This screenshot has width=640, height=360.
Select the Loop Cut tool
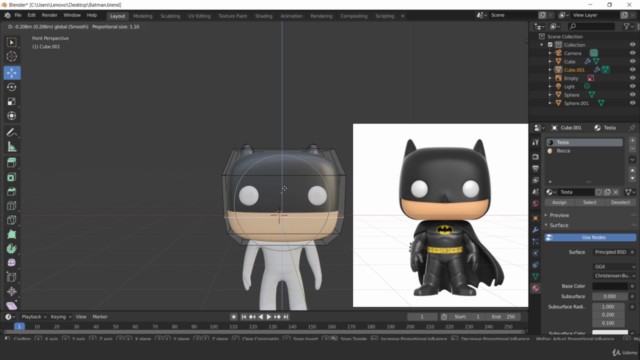click(11, 205)
